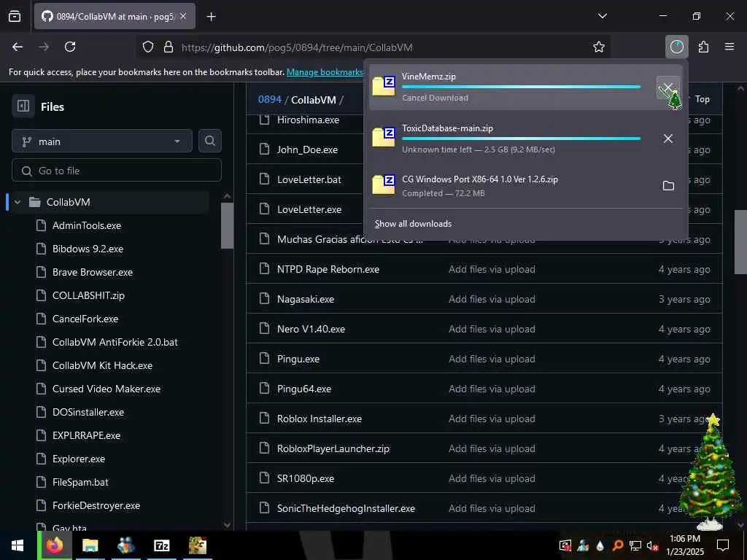Click Show all downloads
Image resolution: width=747 pixels, height=560 pixels.
tap(413, 224)
